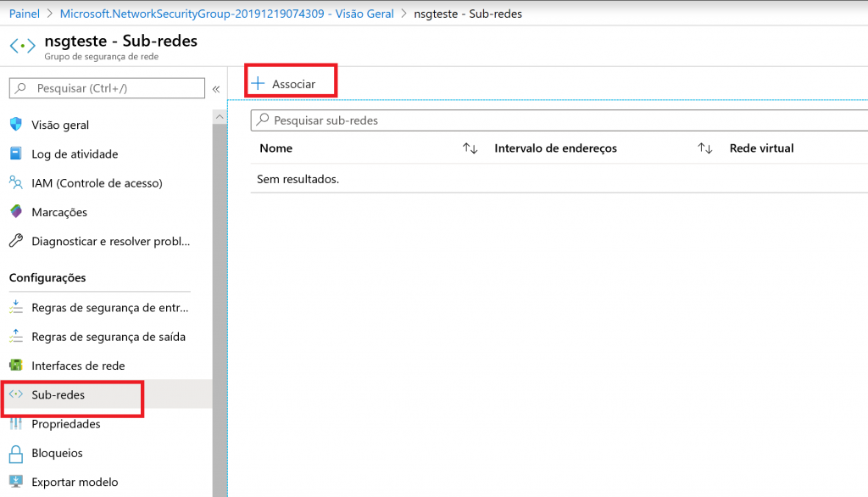The height and width of the screenshot is (497, 868).
Task: Click the Diagnosticar wrench icon
Action: pos(15,241)
